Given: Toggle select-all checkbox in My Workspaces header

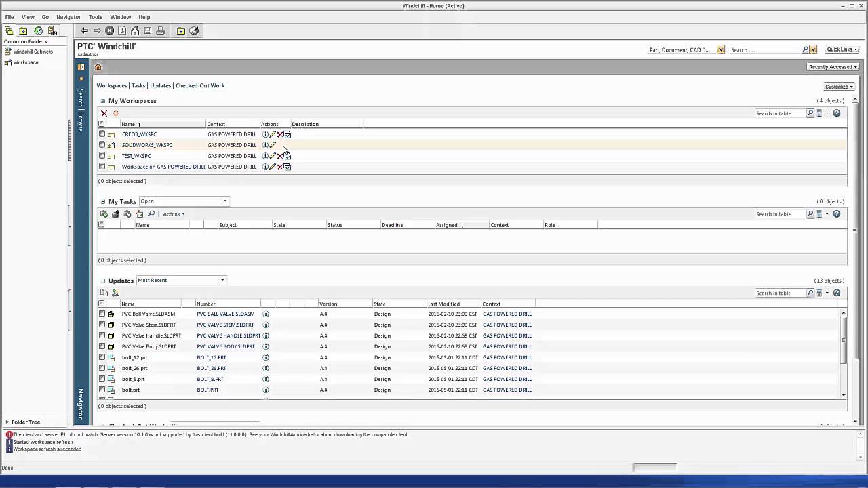Looking at the screenshot, I should point(102,124).
